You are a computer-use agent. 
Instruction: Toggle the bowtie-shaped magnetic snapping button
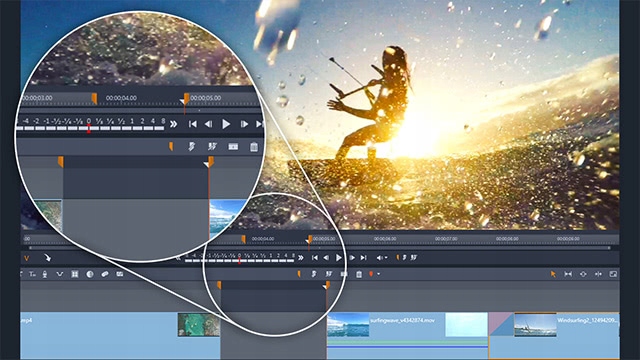(x=568, y=274)
